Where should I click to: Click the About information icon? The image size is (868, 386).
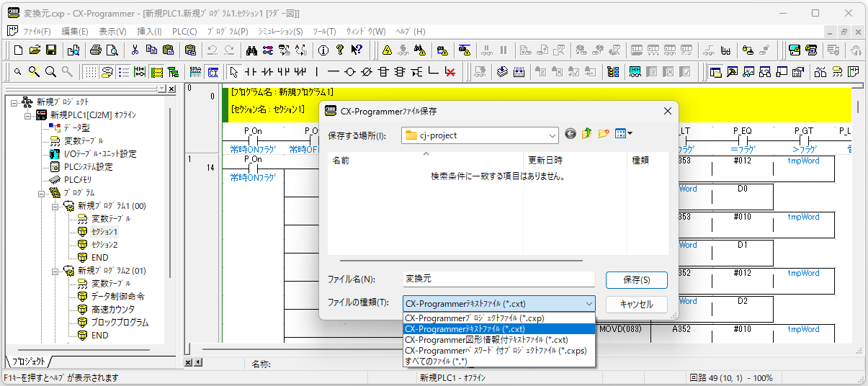pos(323,50)
